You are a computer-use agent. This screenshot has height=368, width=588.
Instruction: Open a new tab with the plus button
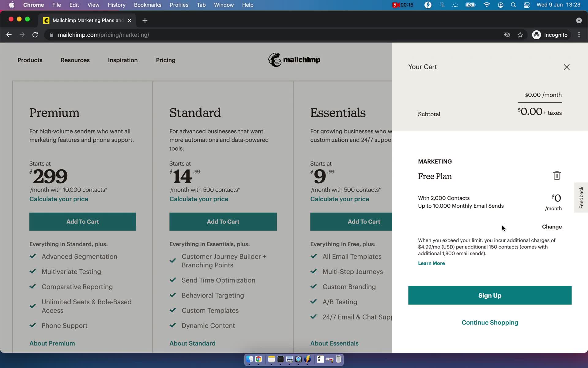(x=145, y=20)
